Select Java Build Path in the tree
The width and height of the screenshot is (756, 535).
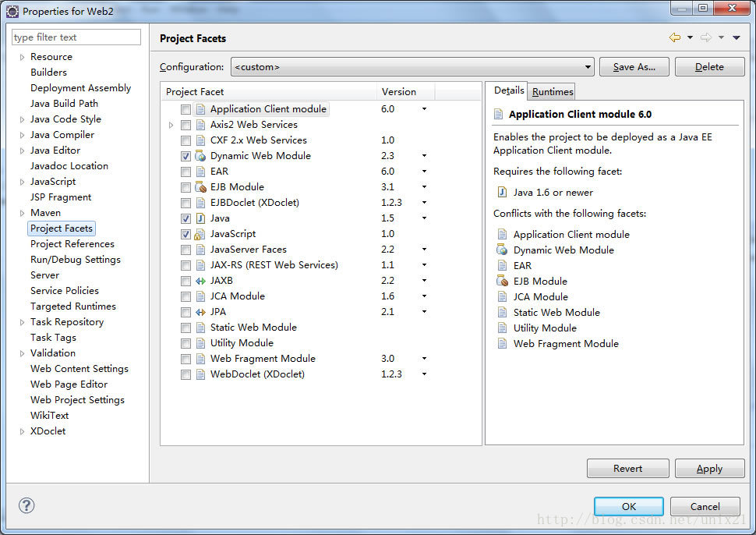pos(64,104)
